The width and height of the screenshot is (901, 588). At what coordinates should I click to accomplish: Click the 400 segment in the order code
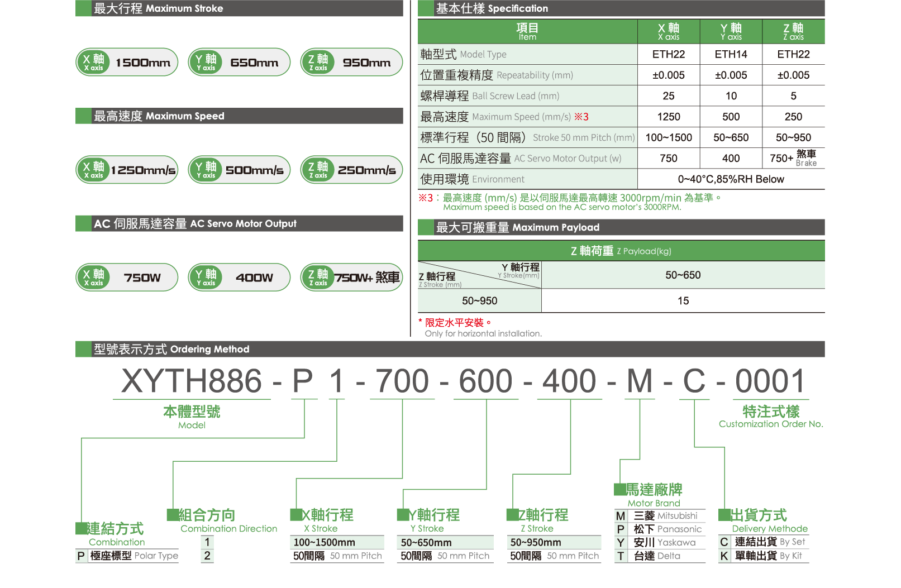click(x=569, y=381)
